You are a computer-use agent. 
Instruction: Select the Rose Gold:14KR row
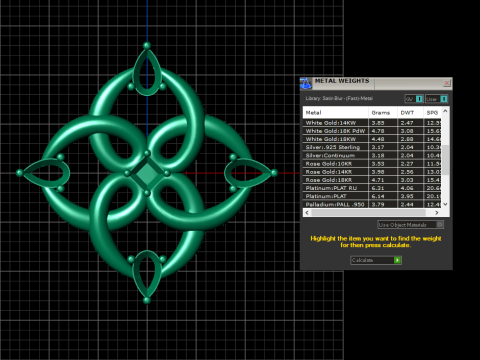pyautogui.click(x=372, y=172)
